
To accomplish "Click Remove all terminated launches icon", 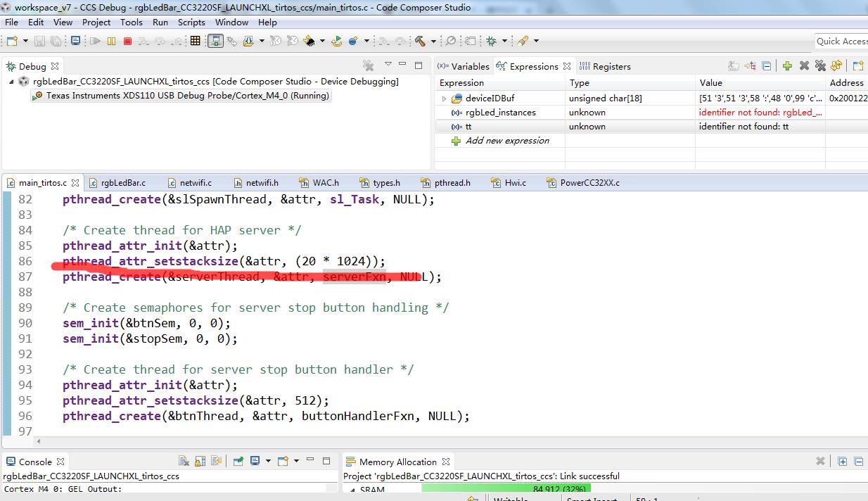I will 368,65.
